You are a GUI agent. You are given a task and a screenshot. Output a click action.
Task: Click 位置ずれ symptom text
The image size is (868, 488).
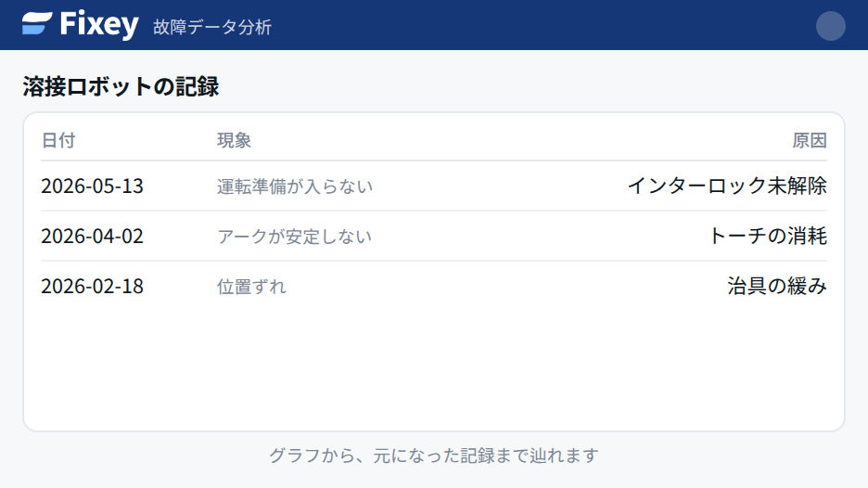251,287
